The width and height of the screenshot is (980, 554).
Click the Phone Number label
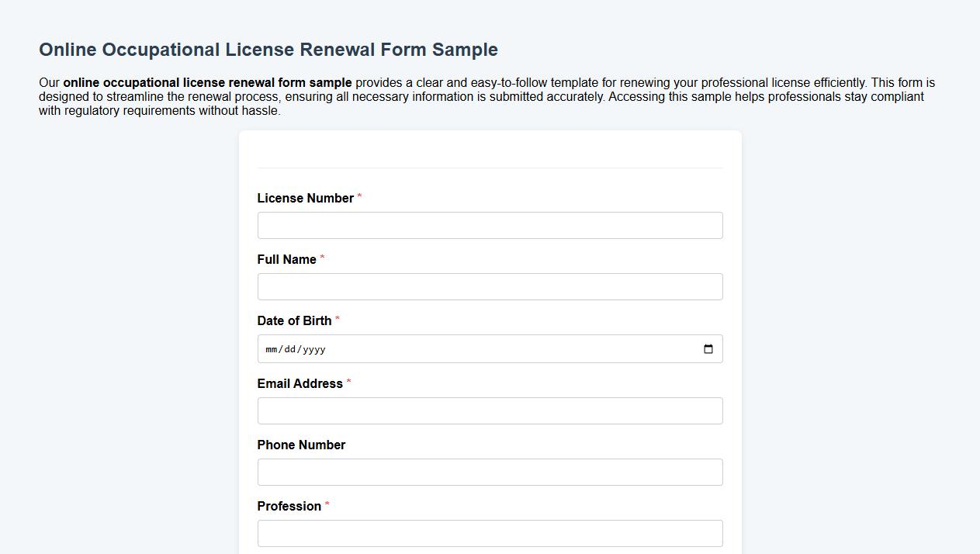(301, 445)
